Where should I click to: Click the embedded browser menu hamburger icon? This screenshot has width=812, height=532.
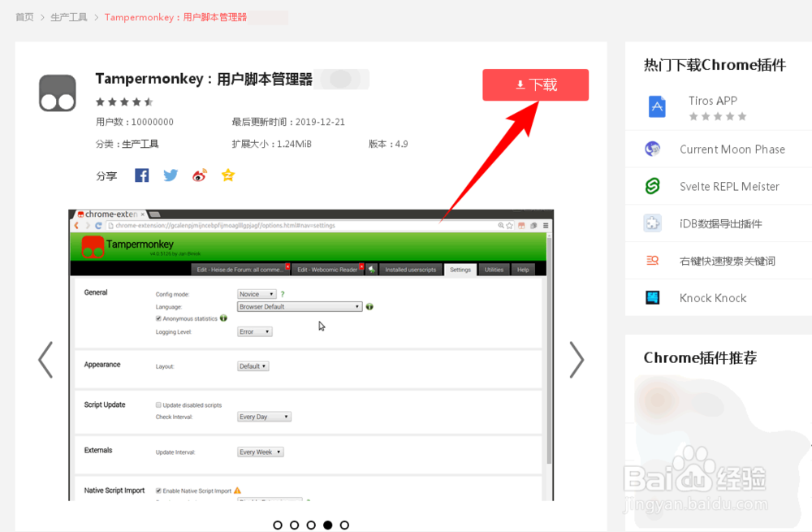coord(546,225)
